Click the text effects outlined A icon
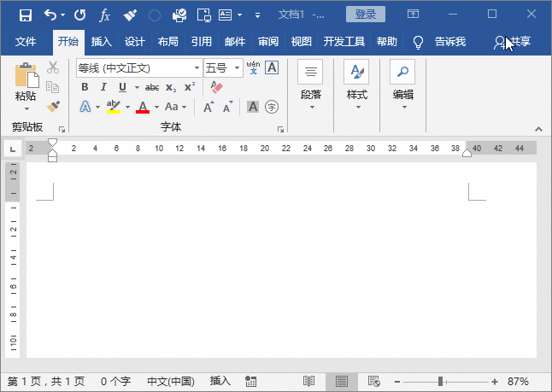Image resolution: width=552 pixels, height=392 pixels. [x=85, y=107]
